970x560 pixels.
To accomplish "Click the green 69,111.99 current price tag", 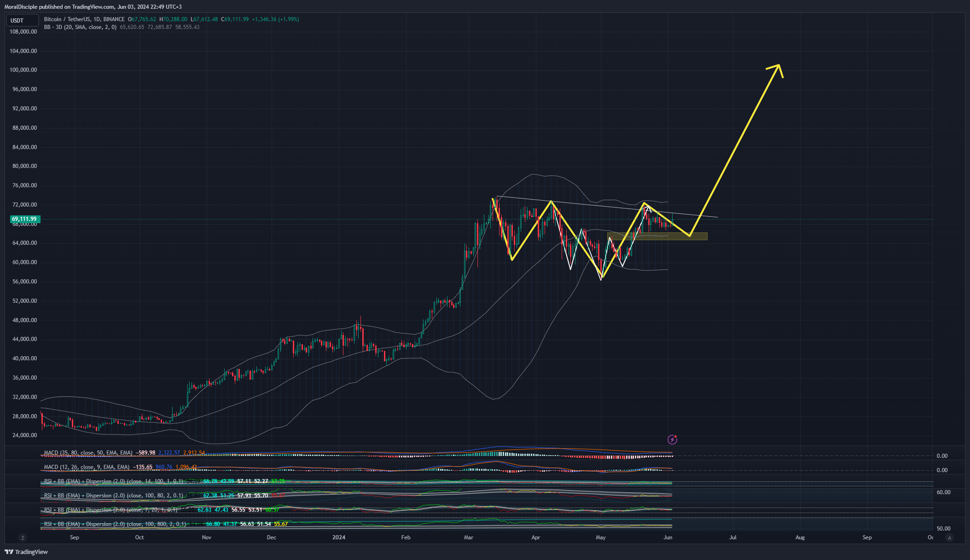I will 24,219.
